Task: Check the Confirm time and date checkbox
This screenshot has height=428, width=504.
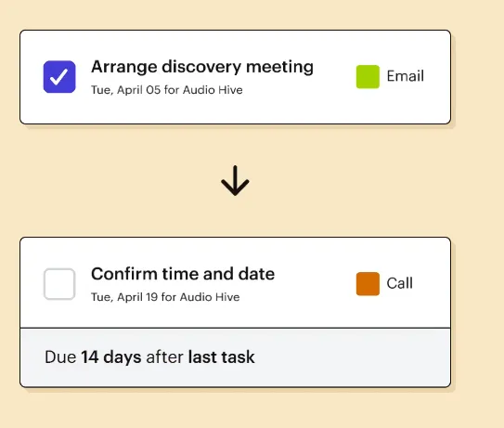Action: pyautogui.click(x=59, y=284)
